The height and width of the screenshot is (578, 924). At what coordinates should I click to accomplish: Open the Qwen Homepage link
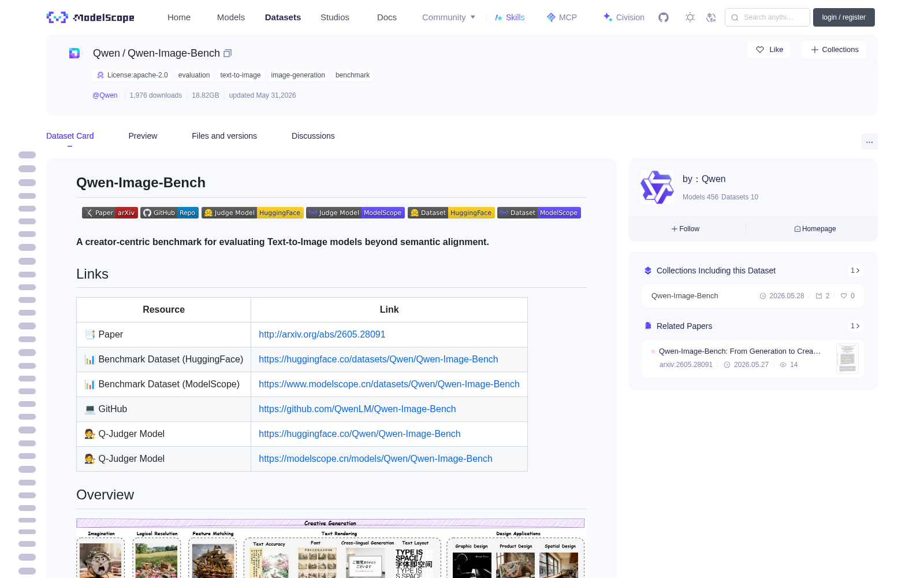815,229
